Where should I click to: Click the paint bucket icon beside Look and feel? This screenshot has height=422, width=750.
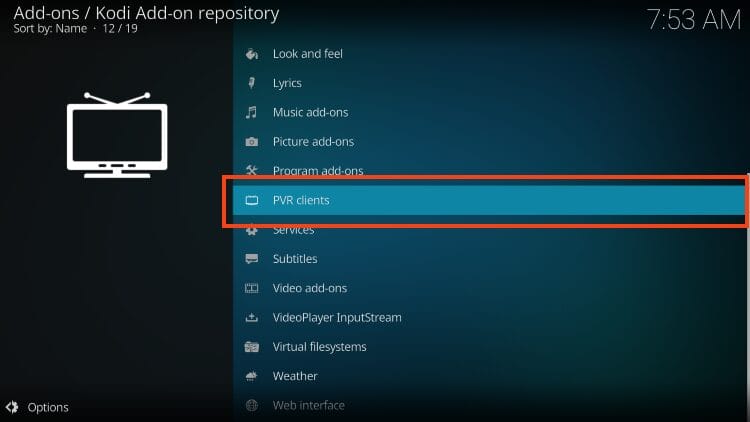[252, 54]
